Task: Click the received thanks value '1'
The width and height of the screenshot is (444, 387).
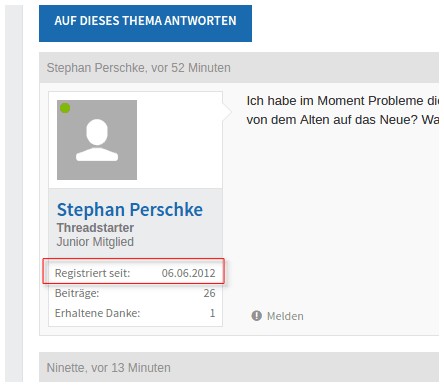Action: [x=212, y=313]
